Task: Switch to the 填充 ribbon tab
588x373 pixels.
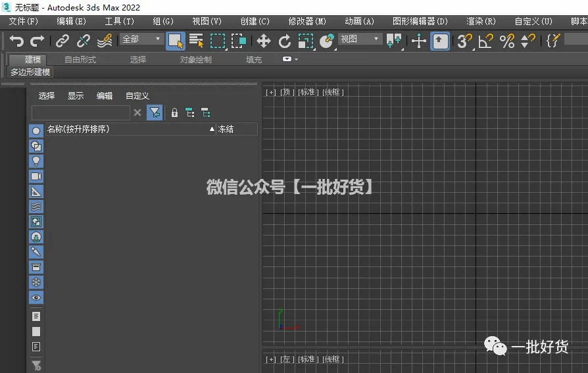Action: pyautogui.click(x=254, y=59)
